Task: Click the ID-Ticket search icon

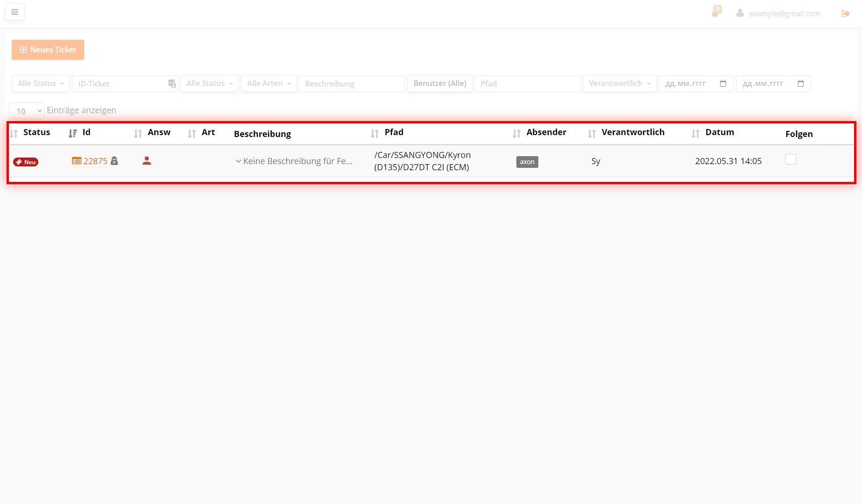Action: pyautogui.click(x=172, y=84)
